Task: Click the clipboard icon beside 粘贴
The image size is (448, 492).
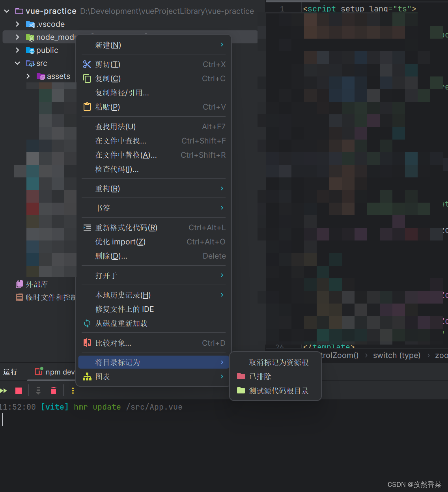Action: pyautogui.click(x=87, y=106)
